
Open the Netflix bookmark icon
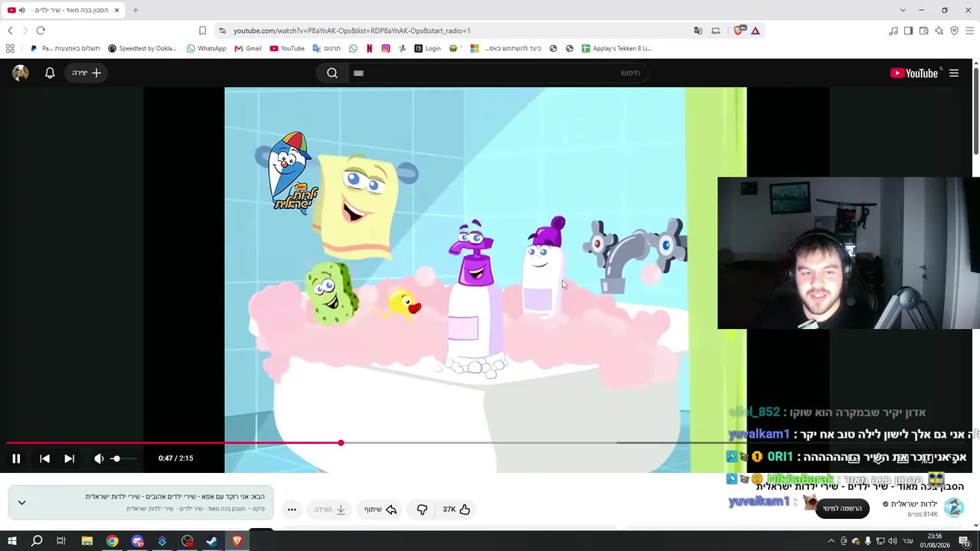tap(369, 48)
